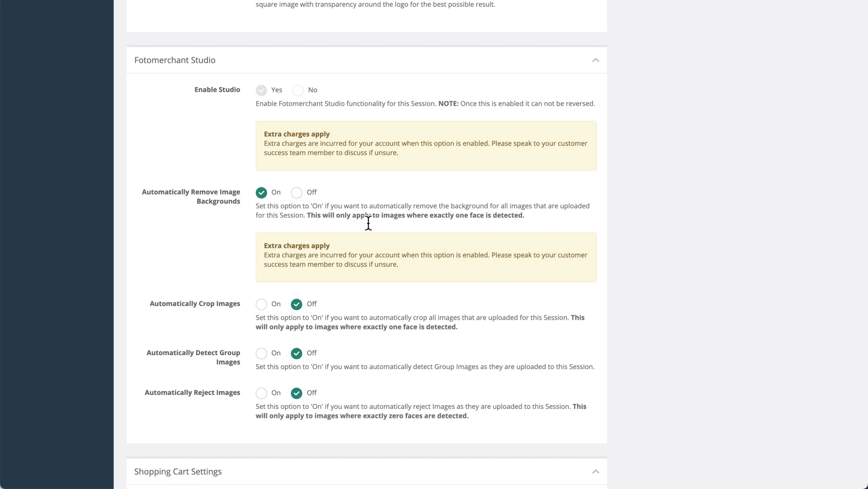Select the Automatically Reject Images On radio button
Image resolution: width=868 pixels, height=489 pixels.
[x=261, y=393]
